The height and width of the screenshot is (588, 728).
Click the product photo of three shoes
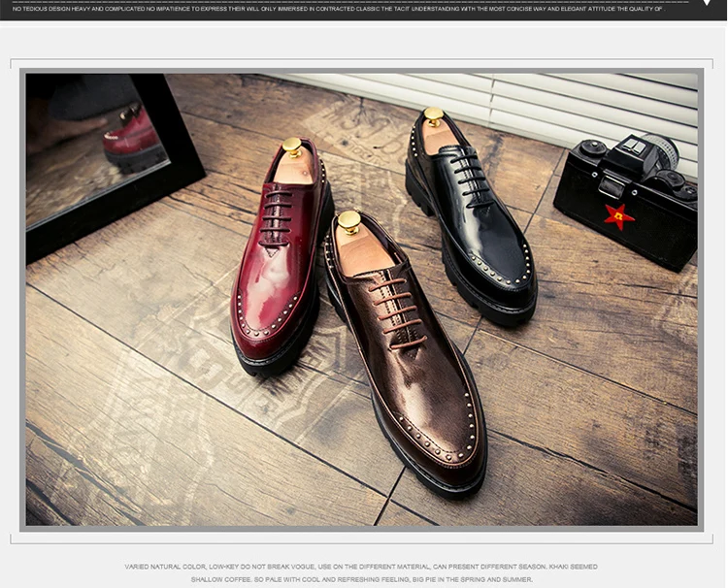(361, 300)
